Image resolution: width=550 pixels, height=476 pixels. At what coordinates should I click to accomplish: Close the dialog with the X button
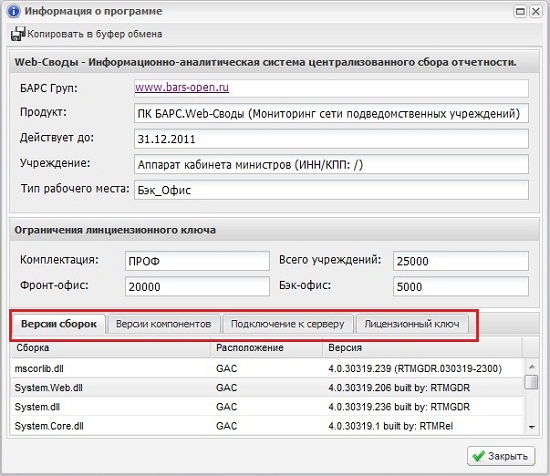(536, 12)
